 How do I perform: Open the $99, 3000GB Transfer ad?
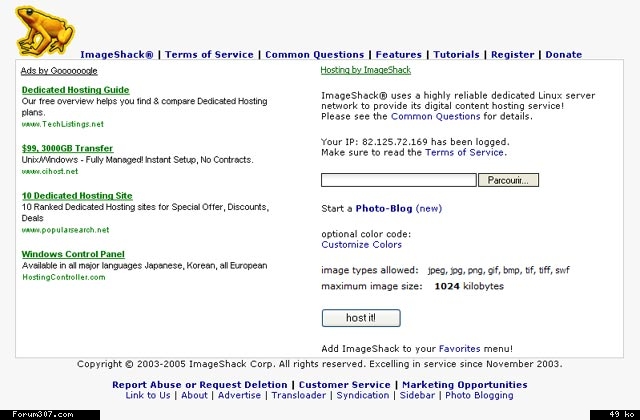(67, 148)
